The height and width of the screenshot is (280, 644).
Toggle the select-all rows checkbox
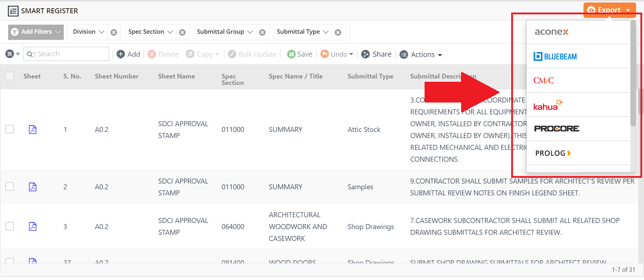pos(10,76)
